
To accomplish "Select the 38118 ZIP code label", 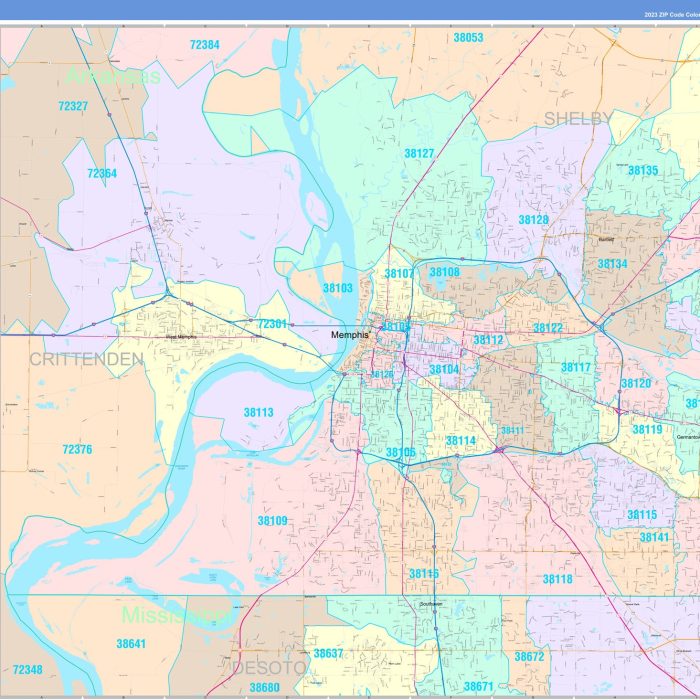I will point(558,579).
